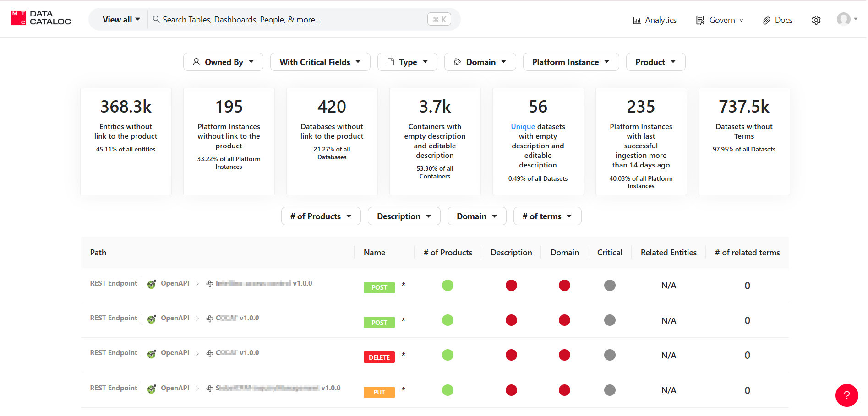The image size is (868, 416).
Task: Open the Govern menu
Action: click(x=720, y=20)
